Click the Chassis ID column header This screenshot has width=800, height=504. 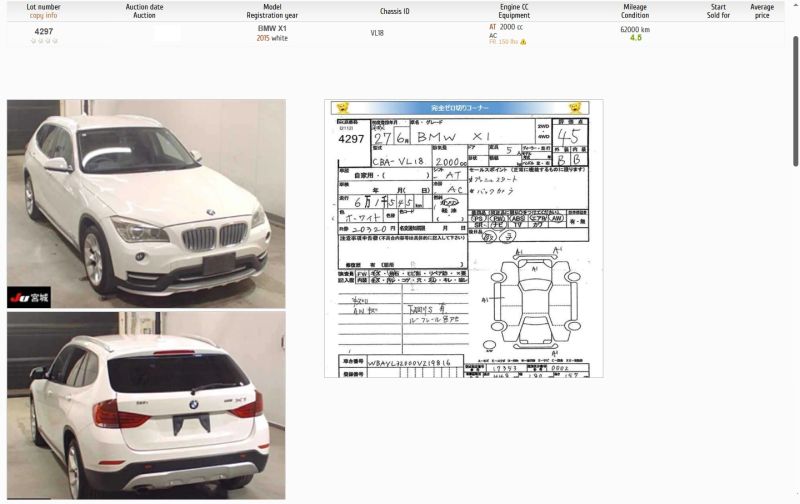(x=394, y=11)
